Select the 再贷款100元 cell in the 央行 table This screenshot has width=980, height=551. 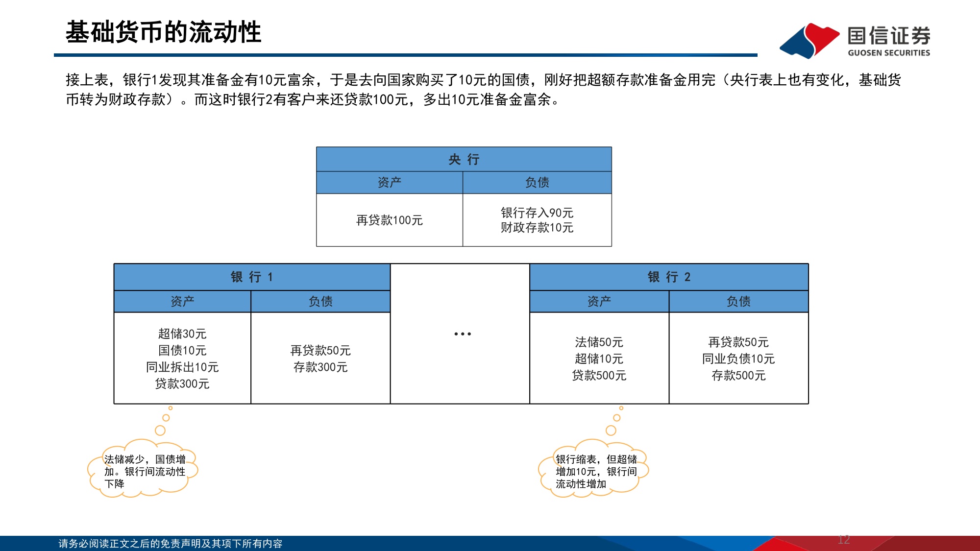390,220
